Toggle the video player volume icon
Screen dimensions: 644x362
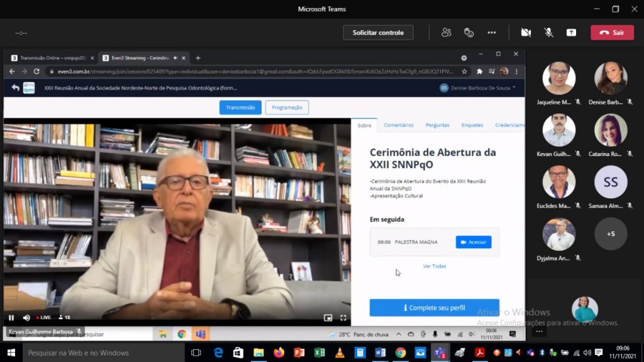click(26, 317)
